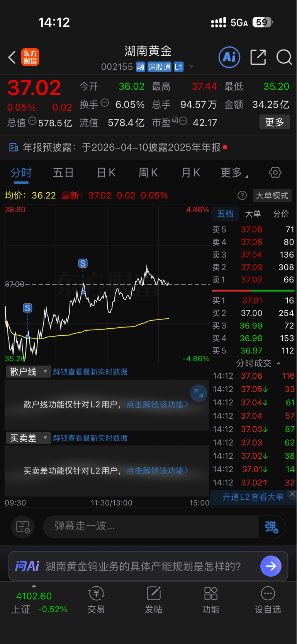Tap 解锁查看最新实时数据 link beside 散户线
297x644 pixels.
click(90, 372)
